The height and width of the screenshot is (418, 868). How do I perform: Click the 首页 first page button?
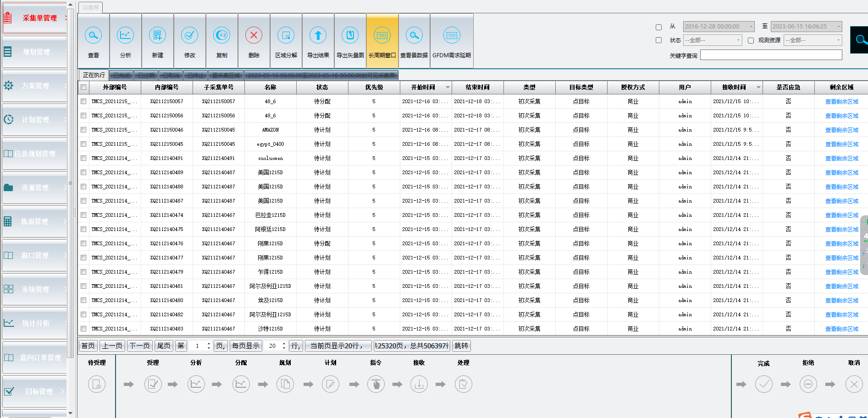pos(88,346)
